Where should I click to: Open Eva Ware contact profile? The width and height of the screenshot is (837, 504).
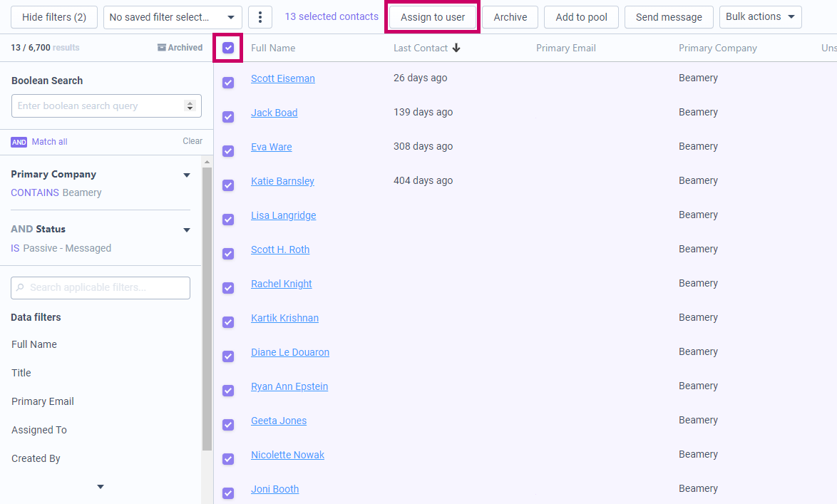pos(271,147)
